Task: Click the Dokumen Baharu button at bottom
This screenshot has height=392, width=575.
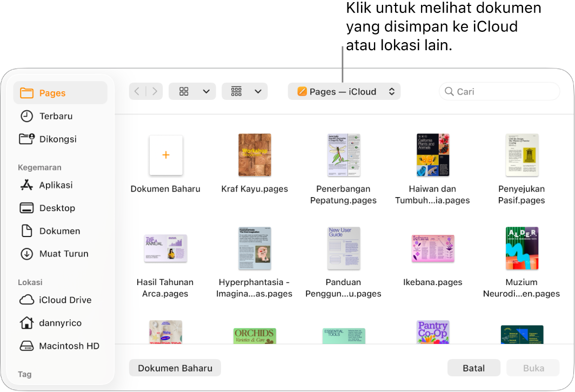Action: [175, 368]
